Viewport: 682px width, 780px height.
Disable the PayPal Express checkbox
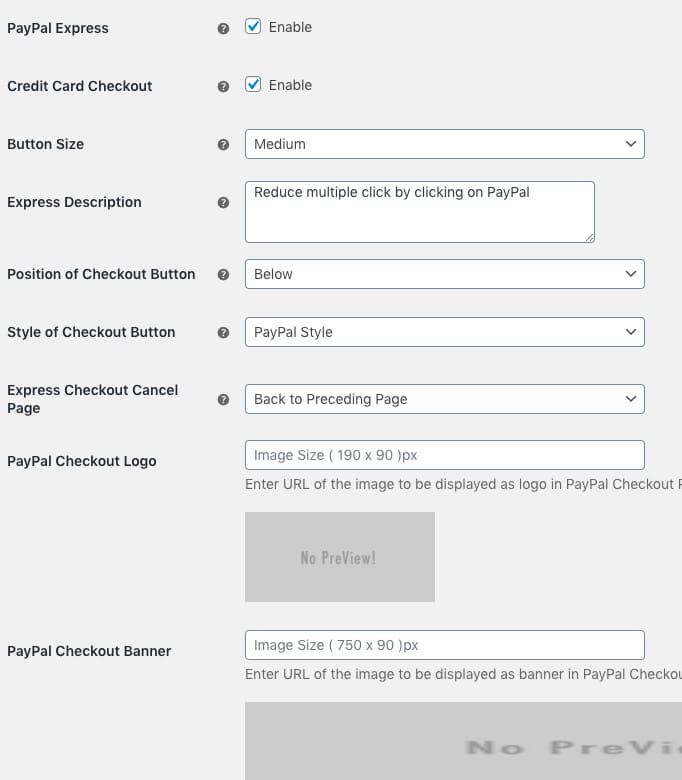[x=253, y=27]
